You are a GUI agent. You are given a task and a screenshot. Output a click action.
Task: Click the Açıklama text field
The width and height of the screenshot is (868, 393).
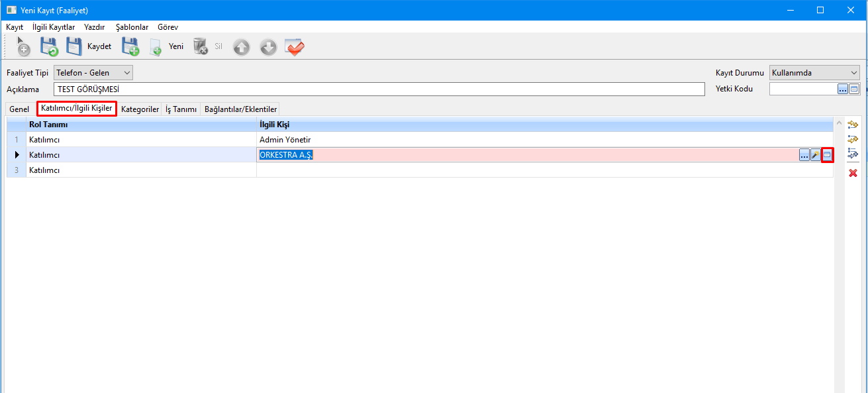point(379,89)
